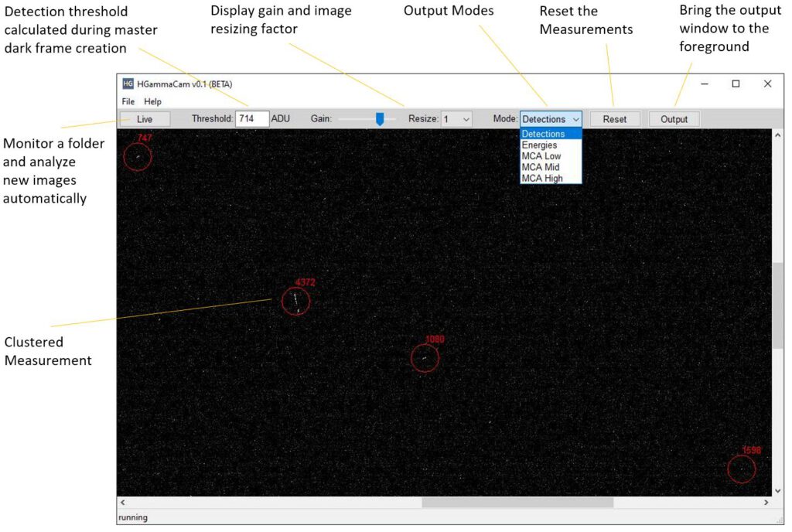
Task: Click the scroll down arrow
Action: (x=778, y=490)
